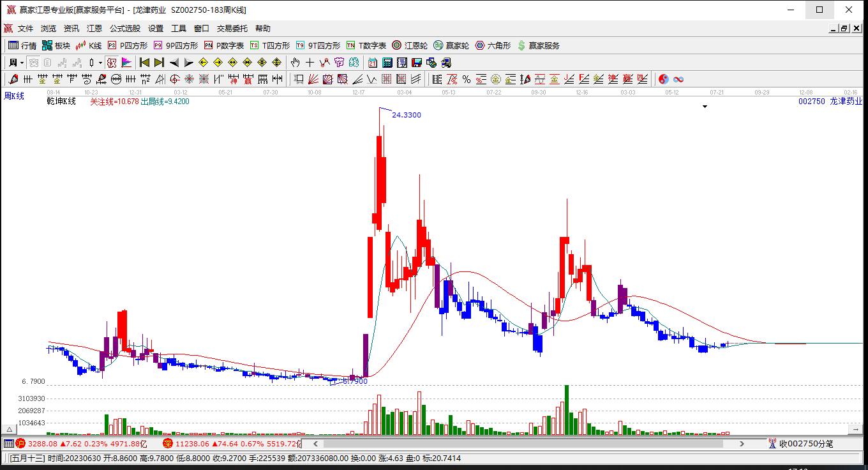The image size is (868, 470).
Task: Jump to first bar with skip-back icon
Action: point(144,63)
